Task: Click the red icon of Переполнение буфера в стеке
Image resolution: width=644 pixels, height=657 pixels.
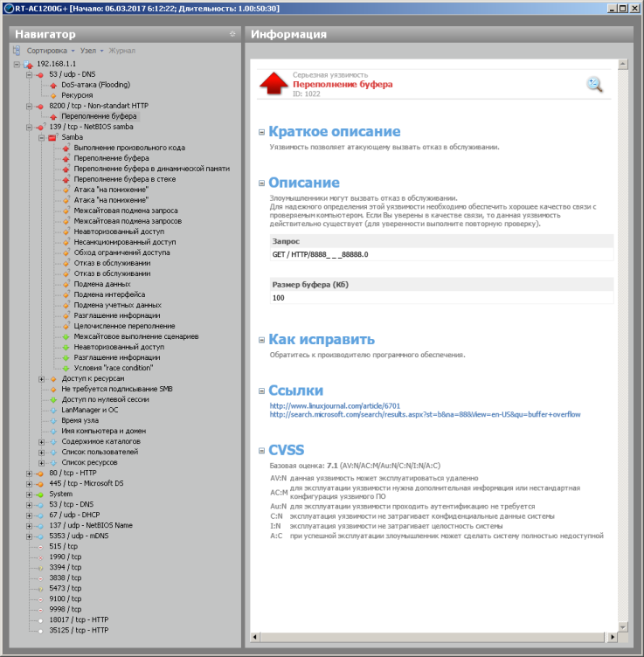Action: click(x=66, y=179)
